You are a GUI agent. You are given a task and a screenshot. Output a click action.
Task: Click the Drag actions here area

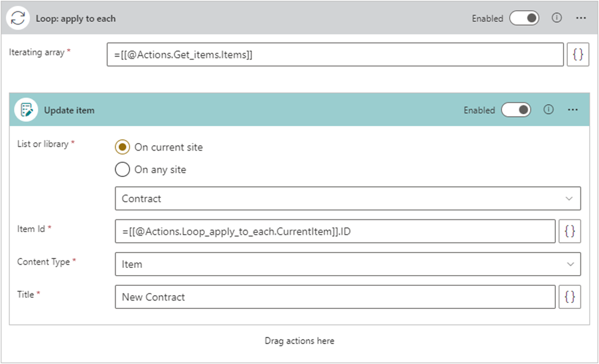(x=299, y=341)
